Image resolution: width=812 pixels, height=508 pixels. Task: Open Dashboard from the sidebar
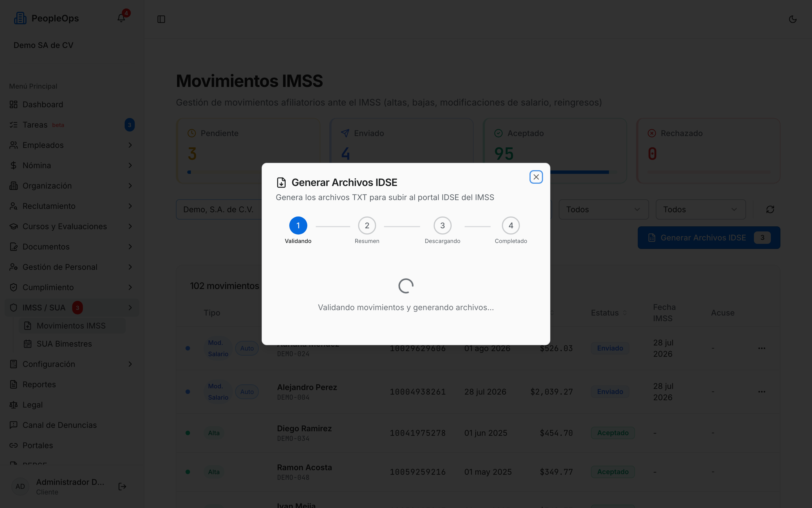point(72,104)
